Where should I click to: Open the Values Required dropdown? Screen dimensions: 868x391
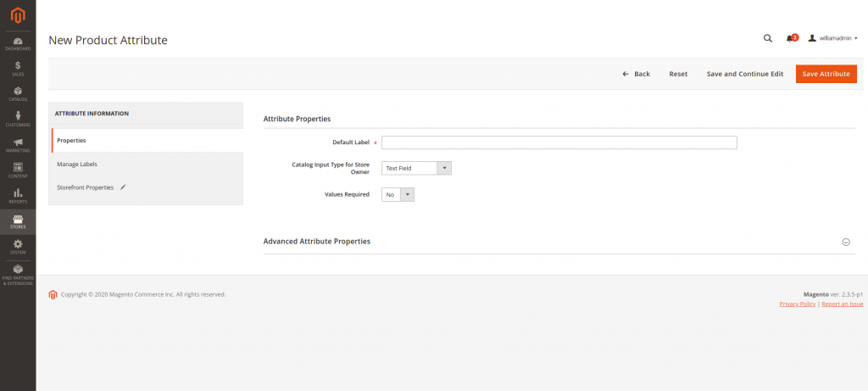click(x=398, y=194)
